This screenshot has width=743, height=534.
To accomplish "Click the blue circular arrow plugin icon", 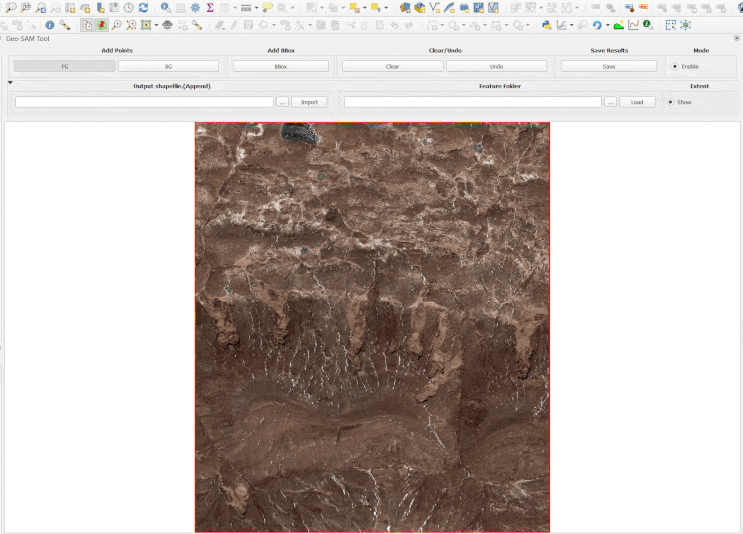I will click(x=597, y=25).
